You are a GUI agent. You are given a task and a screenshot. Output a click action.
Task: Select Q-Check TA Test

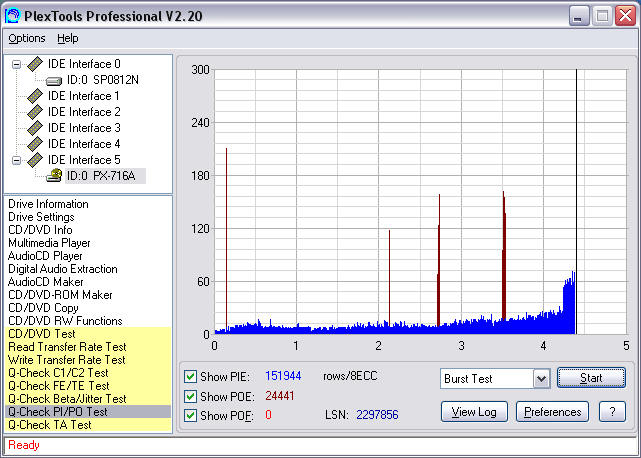click(88, 425)
